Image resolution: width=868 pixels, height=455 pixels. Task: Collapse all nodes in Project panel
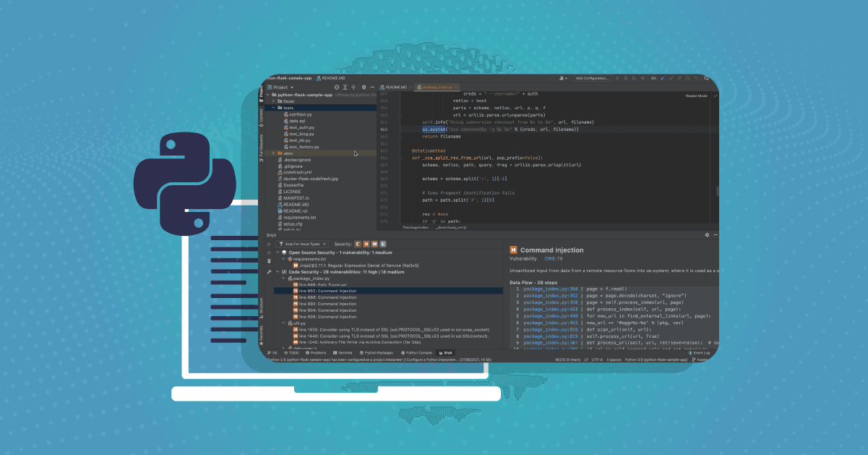click(x=353, y=87)
